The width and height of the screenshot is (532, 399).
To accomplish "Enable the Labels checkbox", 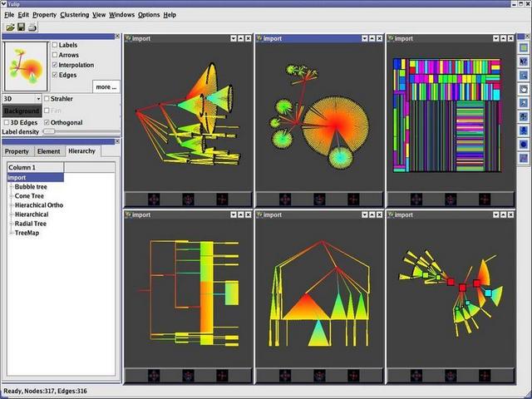I will [x=55, y=45].
